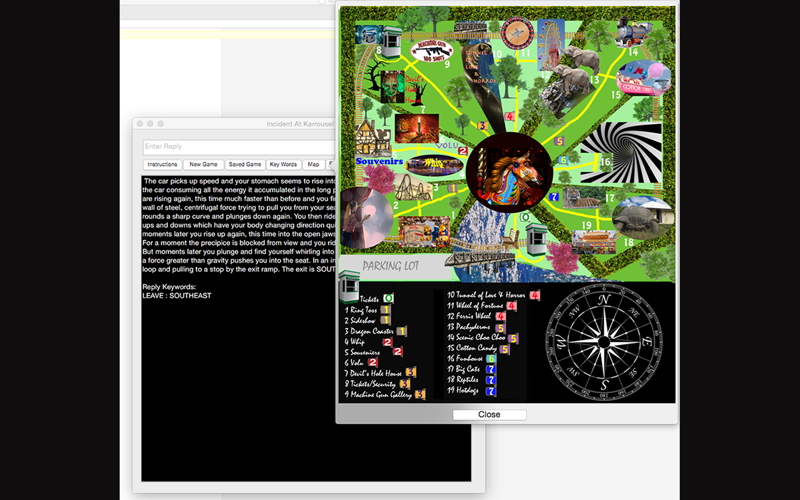
Task: Select the Wheel of Fortune roulette image
Action: point(517,32)
